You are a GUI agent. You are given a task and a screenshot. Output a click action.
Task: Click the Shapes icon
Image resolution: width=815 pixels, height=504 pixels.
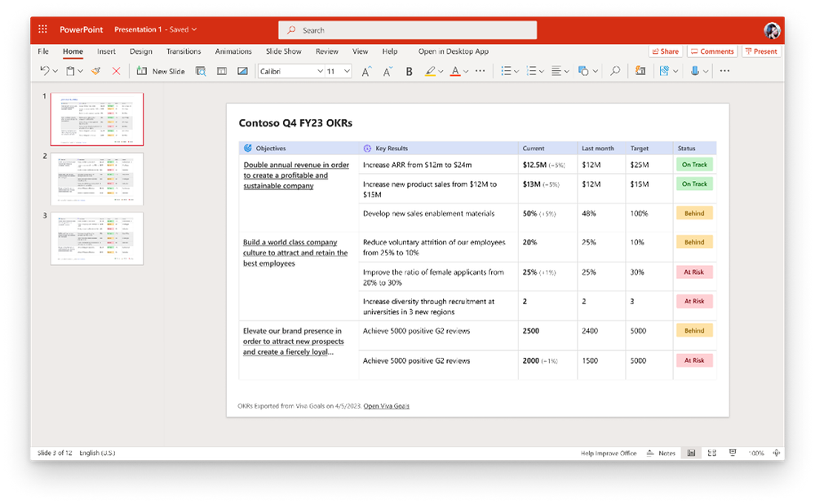pyautogui.click(x=583, y=71)
